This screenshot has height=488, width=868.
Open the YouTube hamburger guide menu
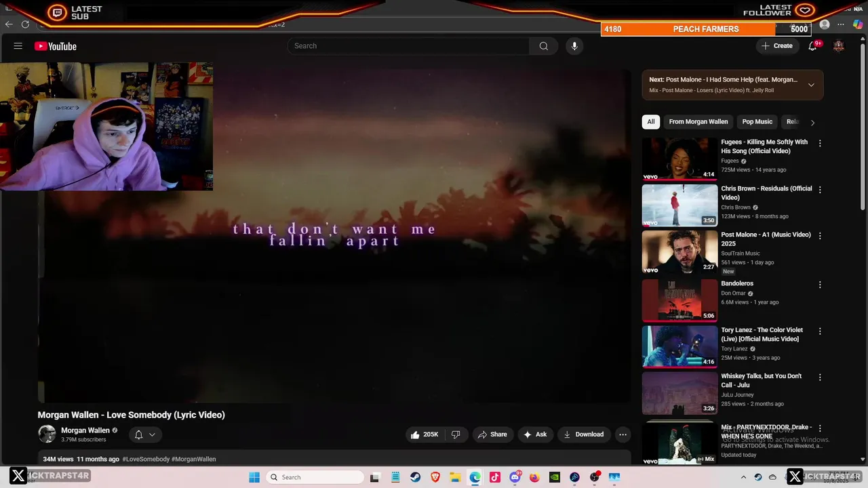tap(18, 46)
